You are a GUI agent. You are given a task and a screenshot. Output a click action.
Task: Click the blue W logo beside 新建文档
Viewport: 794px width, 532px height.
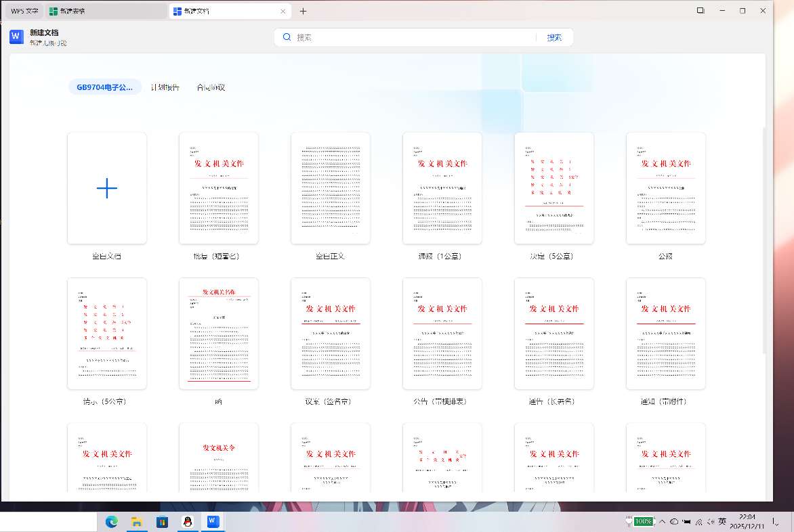pos(17,37)
